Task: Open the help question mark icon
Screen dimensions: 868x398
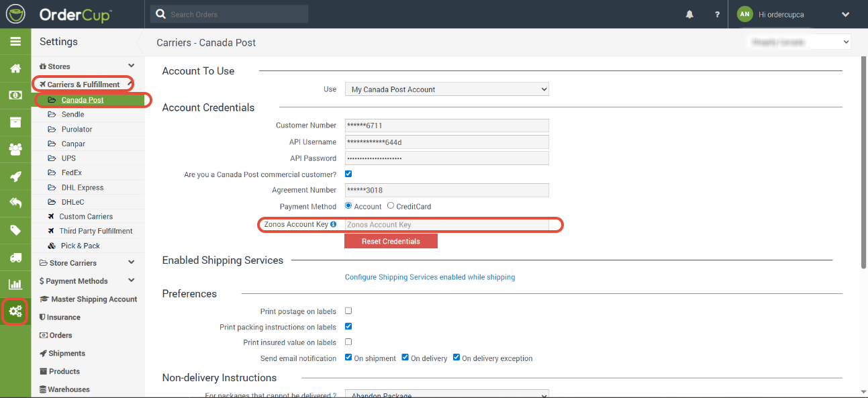Action: pyautogui.click(x=717, y=14)
